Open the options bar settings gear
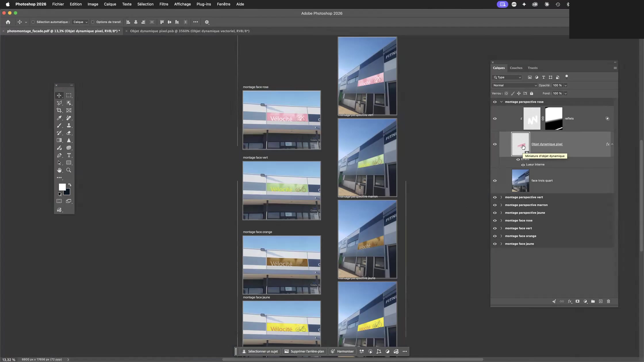Screen dimensions: 644x362 (207, 22)
